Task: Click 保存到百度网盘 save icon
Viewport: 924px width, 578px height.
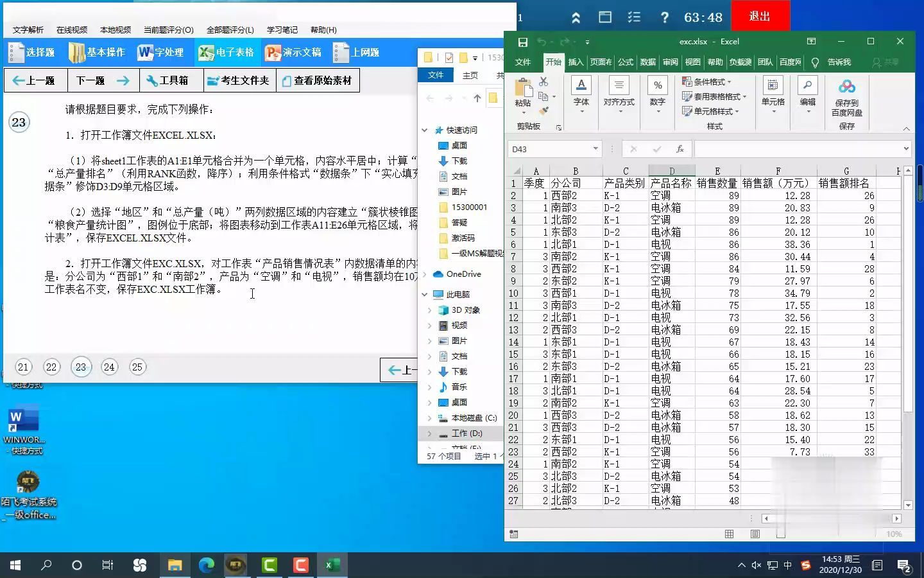Action: 847,96
